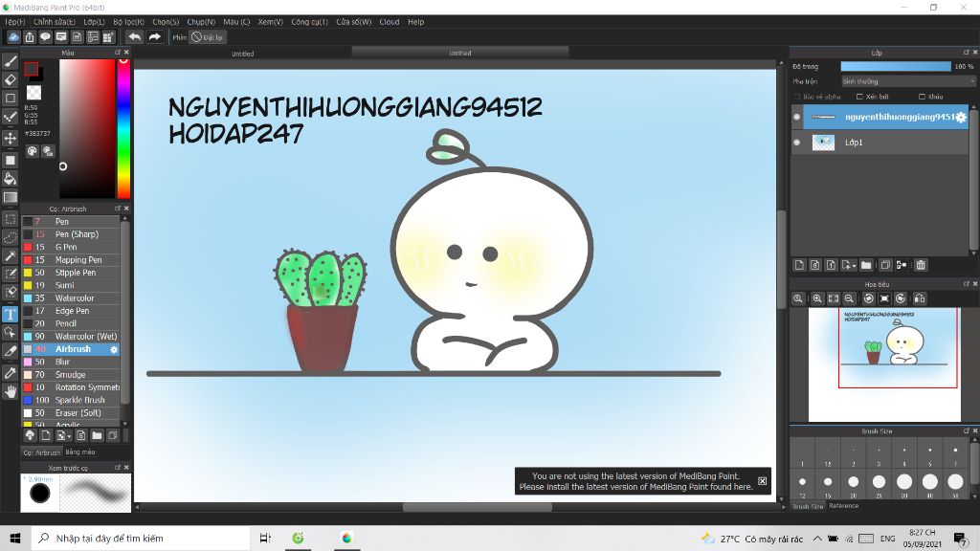Viewport: 980px width, 551px height.
Task: Select the Lasso selection tool
Action: [x=10, y=237]
